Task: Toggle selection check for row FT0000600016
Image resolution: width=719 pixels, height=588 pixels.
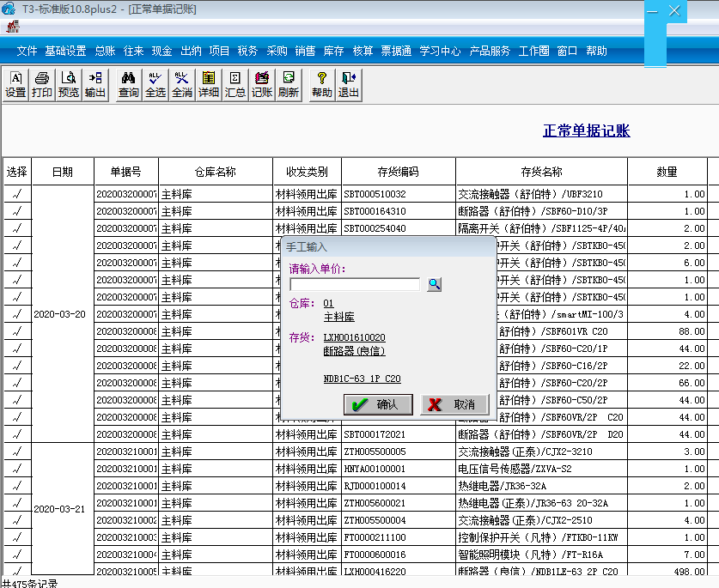Action: pyautogui.click(x=17, y=555)
